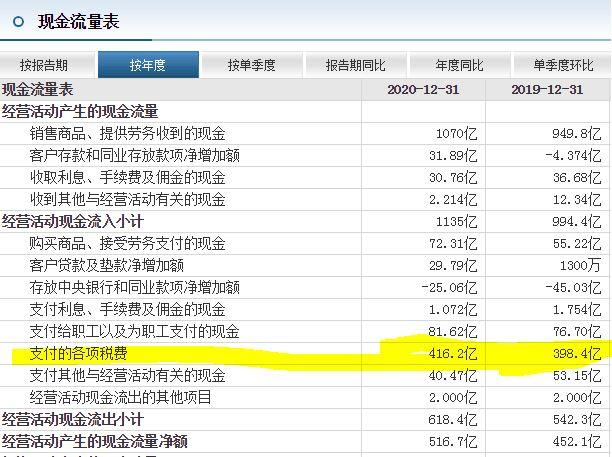Select the 客户存款和同业存放款项净增加额 row
Viewport: 612px width, 457px height.
pyautogui.click(x=134, y=156)
